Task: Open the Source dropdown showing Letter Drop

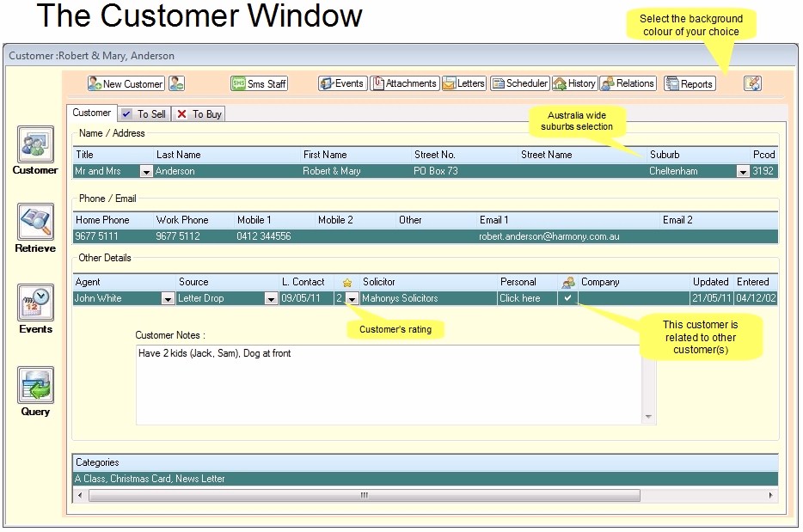Action: 272,298
